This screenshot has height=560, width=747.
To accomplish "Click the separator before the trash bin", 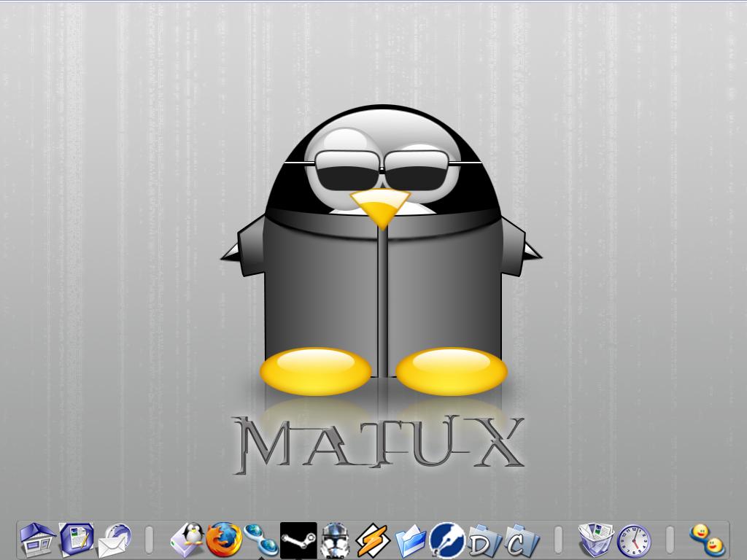I will tap(559, 540).
